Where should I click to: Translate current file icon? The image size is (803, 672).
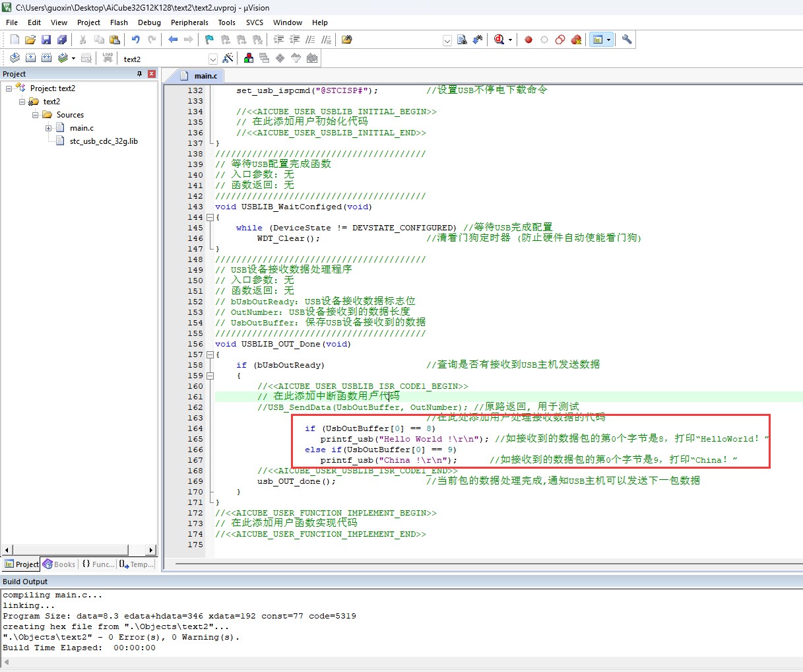click(15, 58)
